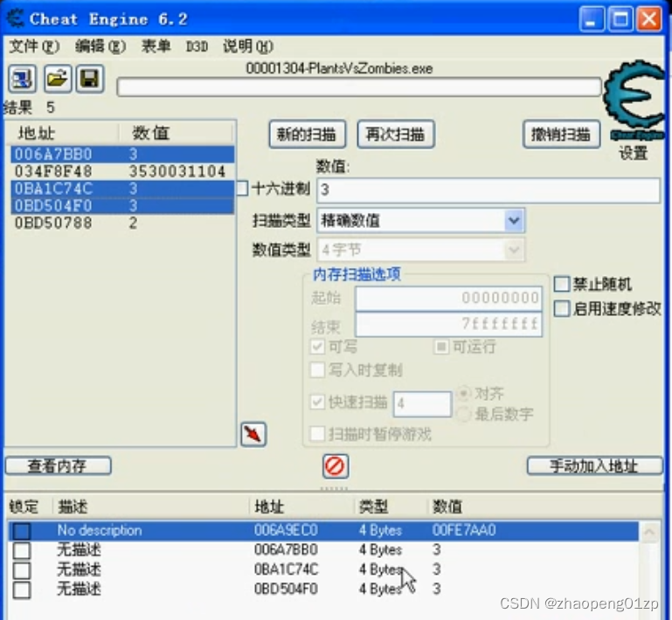Open the 编辑 menu
Screen dimensions: 672x620
point(100,46)
